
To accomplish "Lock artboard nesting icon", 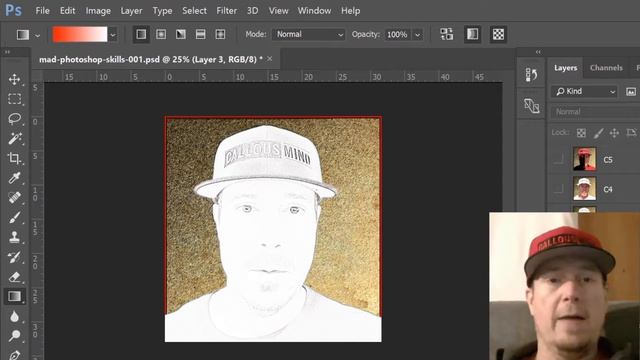I will [631, 133].
